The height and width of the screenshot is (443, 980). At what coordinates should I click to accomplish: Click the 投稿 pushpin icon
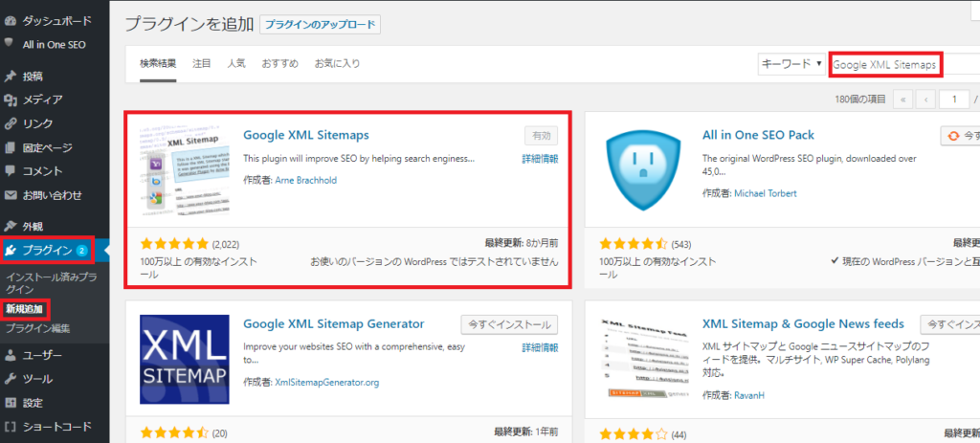10,77
